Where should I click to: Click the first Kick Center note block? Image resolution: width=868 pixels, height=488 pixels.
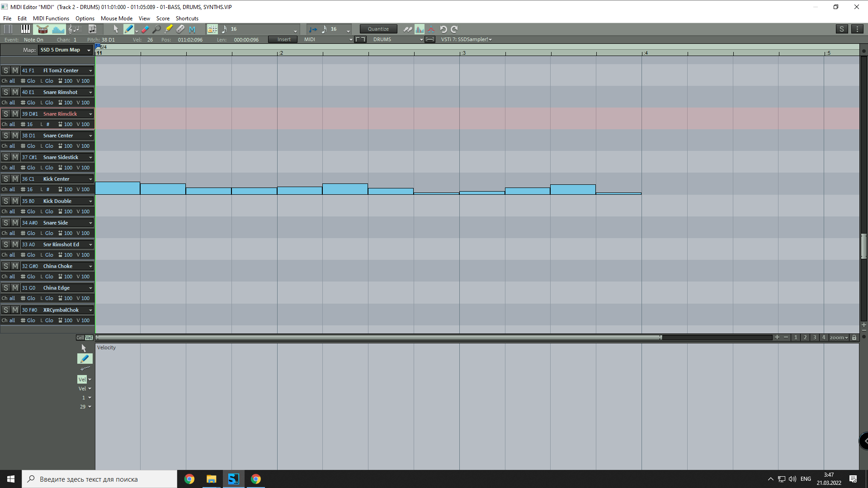click(118, 188)
